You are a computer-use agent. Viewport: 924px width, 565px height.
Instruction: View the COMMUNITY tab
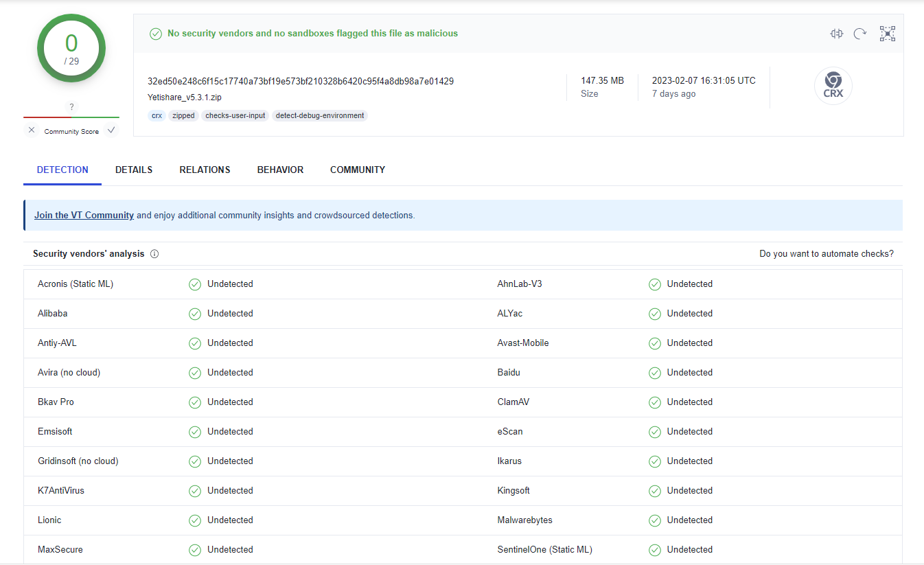(x=358, y=170)
